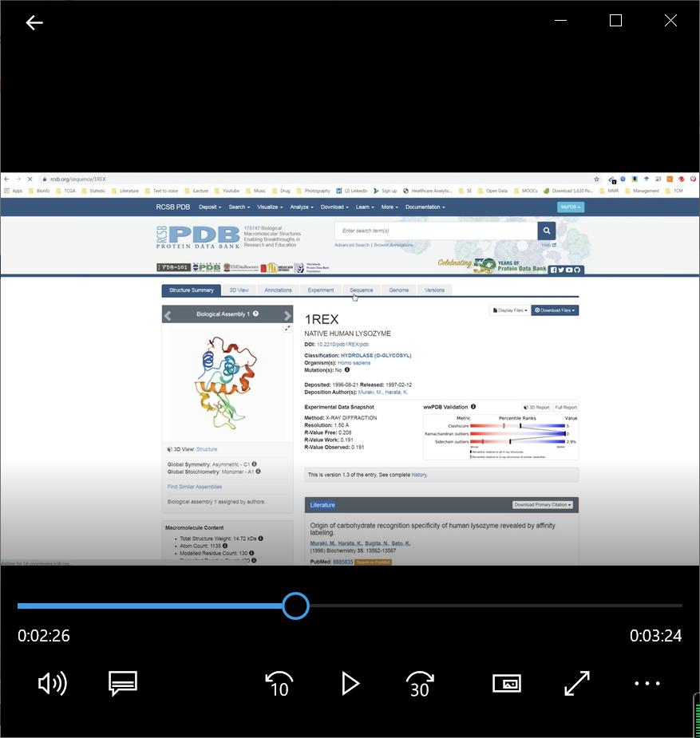
Task: Switch to the Sequence tab
Action: coord(361,290)
